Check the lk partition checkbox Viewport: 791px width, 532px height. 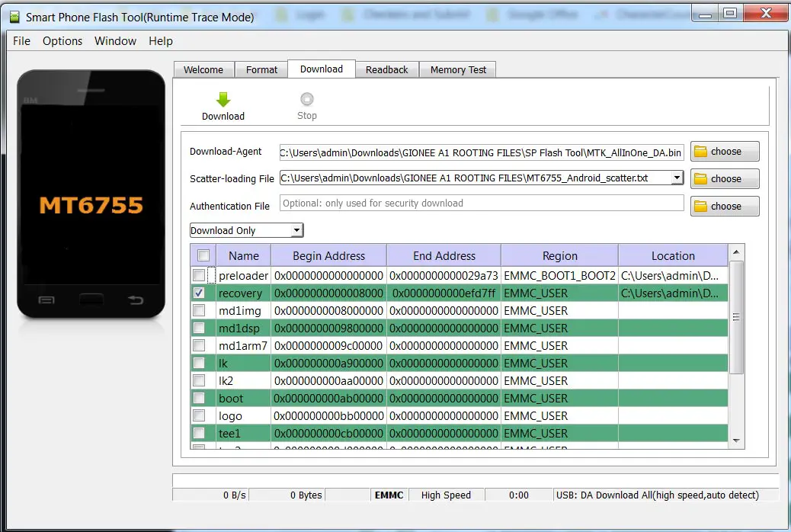coord(199,363)
